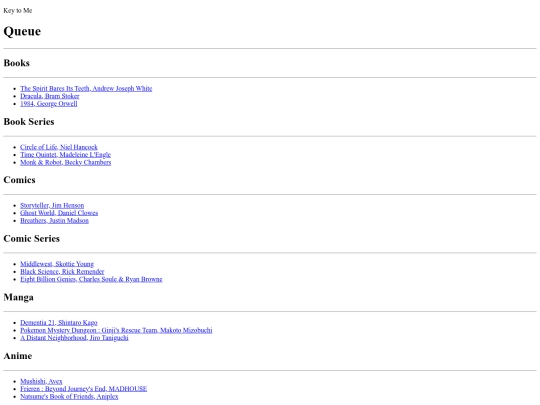Open Breathers, Justin Madson link

(54, 220)
